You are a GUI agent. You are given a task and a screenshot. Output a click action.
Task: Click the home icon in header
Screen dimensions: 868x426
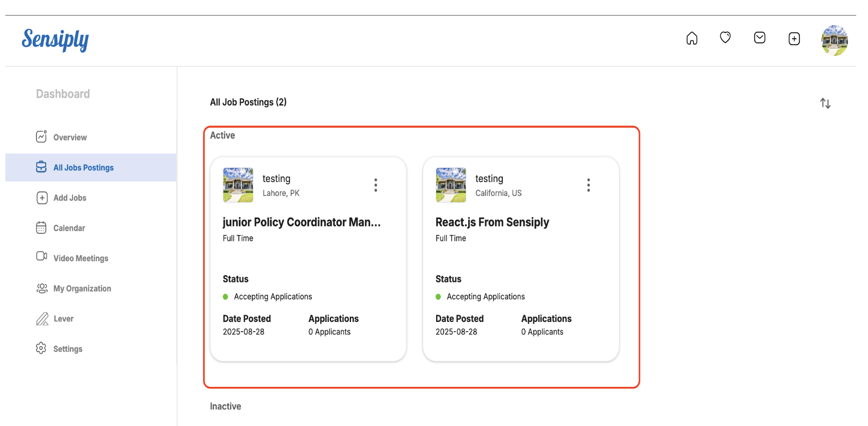pos(692,39)
